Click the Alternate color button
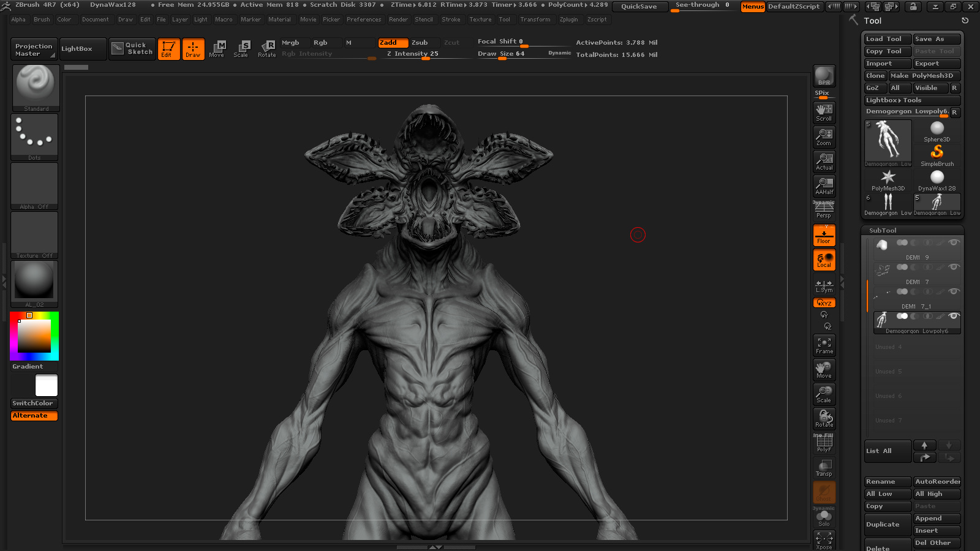Viewport: 980px width, 551px height. pyautogui.click(x=34, y=416)
